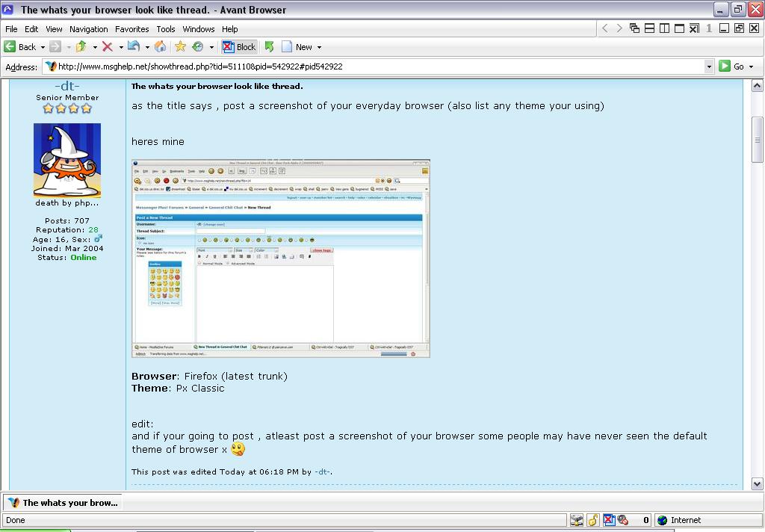The height and width of the screenshot is (532, 765).
Task: Reload page with blue refresh arrow
Action: click(134, 46)
